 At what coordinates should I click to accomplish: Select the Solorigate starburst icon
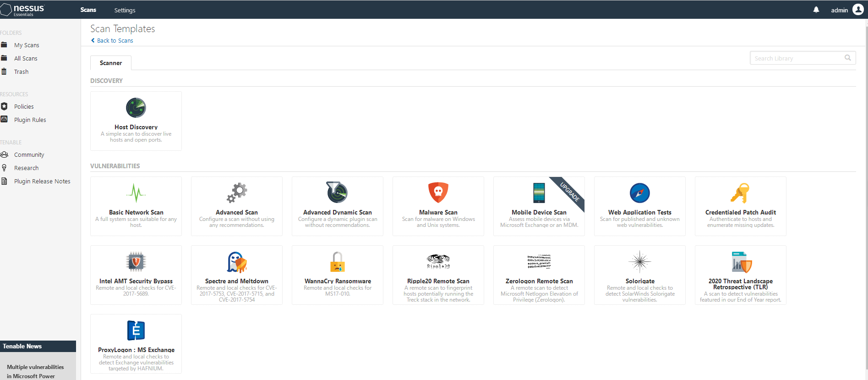pos(640,262)
